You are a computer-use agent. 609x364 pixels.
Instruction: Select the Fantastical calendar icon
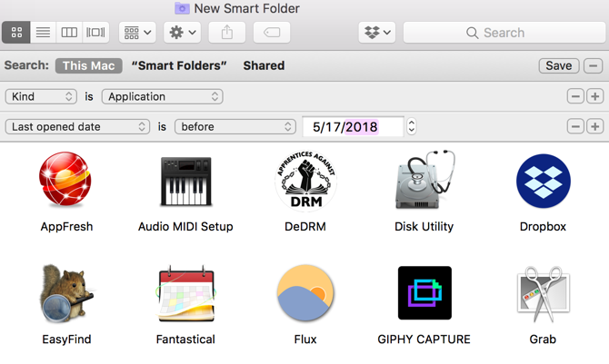coord(186,294)
